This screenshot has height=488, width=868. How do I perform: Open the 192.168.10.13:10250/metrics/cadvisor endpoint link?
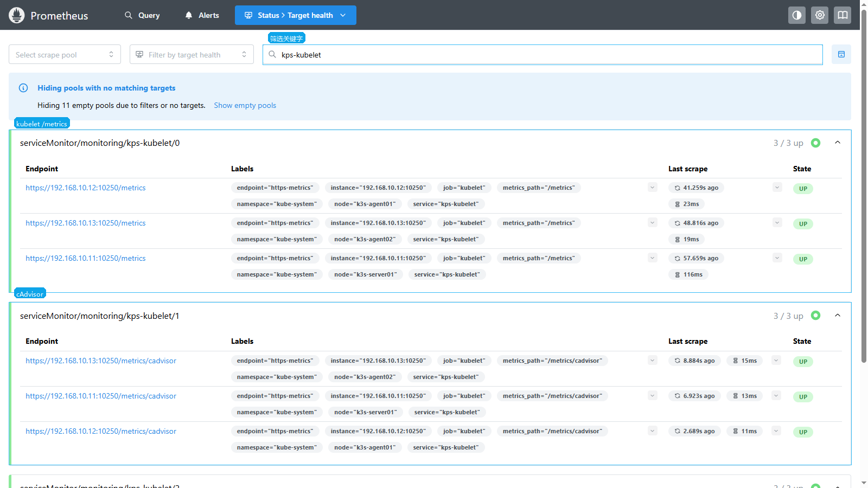101,361
